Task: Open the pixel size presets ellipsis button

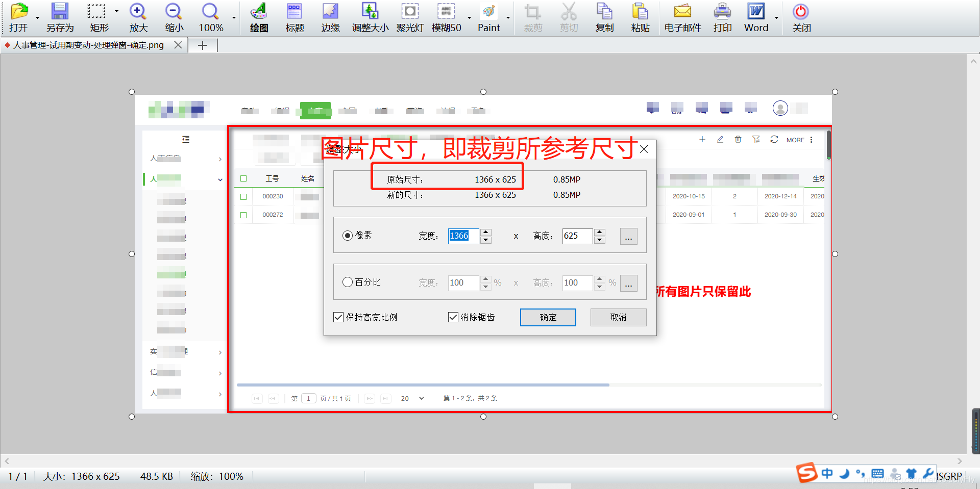Action: click(x=628, y=236)
